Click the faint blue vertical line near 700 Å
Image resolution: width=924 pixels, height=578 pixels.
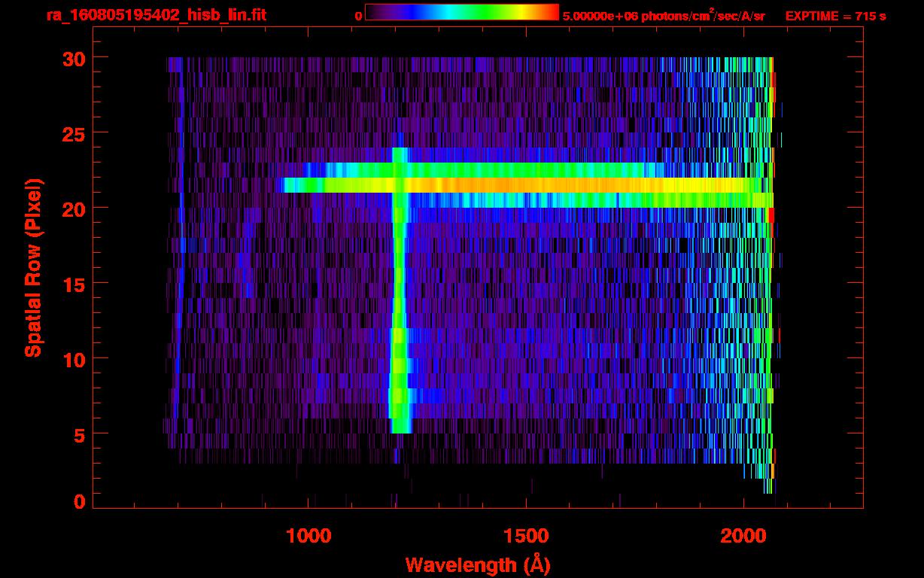point(179,237)
